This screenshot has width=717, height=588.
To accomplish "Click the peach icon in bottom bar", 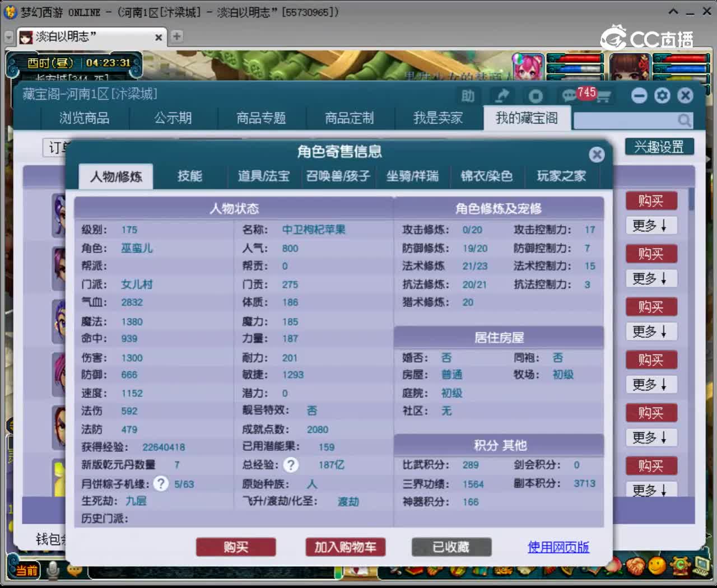I will [613, 566].
